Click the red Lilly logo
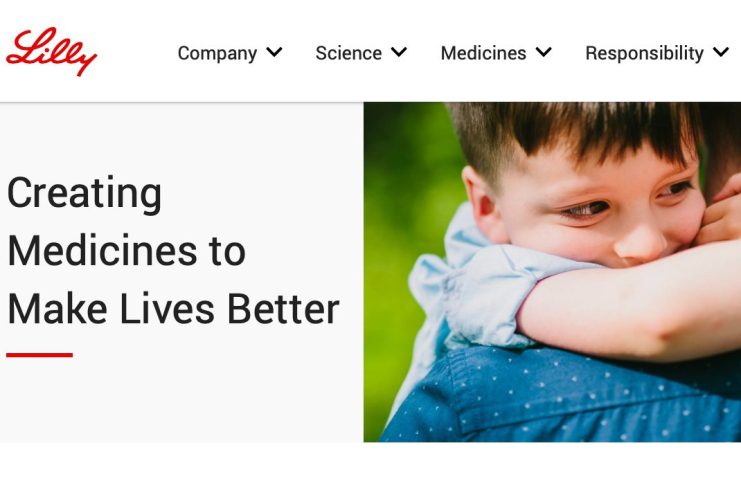The image size is (741, 486). pos(51,52)
